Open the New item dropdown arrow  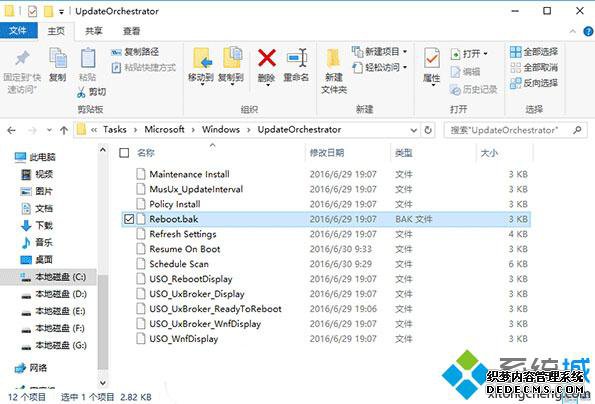pyautogui.click(x=405, y=52)
